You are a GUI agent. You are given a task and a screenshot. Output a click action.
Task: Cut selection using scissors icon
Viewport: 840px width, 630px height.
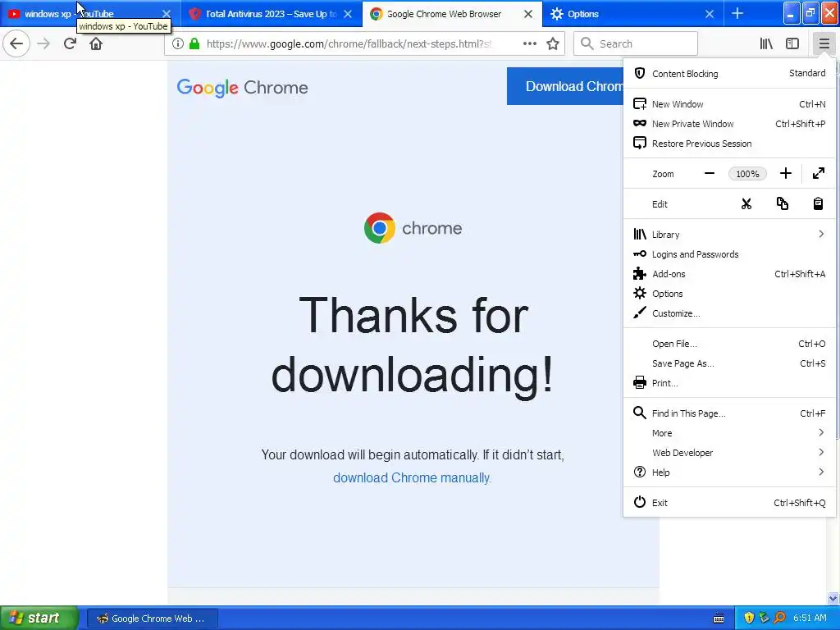click(746, 203)
